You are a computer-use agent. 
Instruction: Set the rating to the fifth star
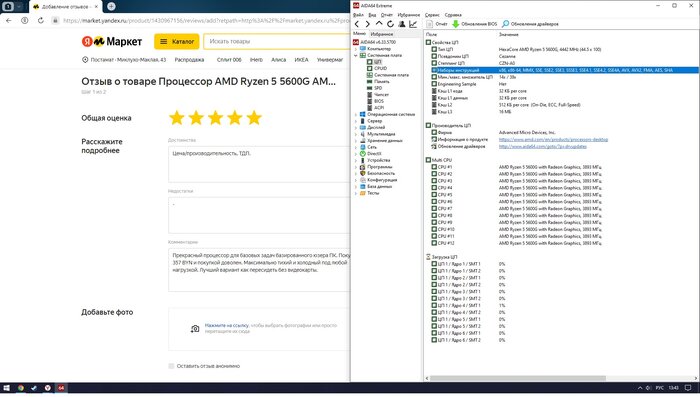coord(254,118)
